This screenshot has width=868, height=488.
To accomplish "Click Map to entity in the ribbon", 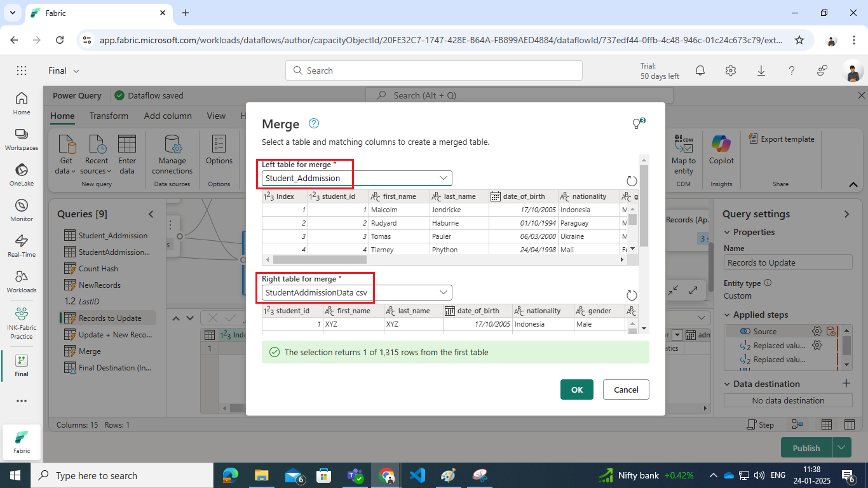I will pos(684,154).
